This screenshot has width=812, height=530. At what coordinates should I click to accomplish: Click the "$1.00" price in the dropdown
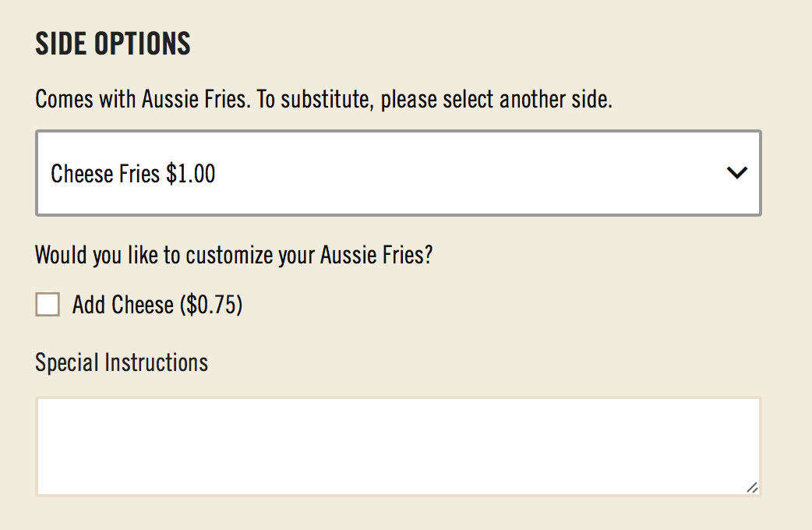191,173
